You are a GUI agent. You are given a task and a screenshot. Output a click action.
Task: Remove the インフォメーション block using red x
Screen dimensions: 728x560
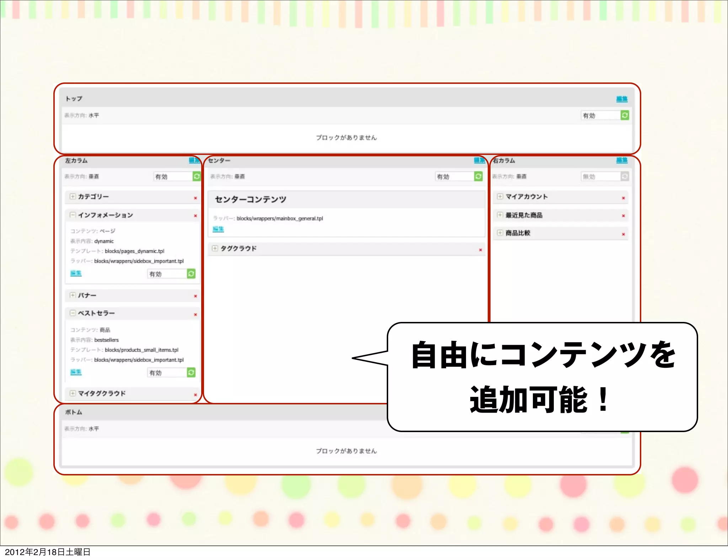(195, 216)
